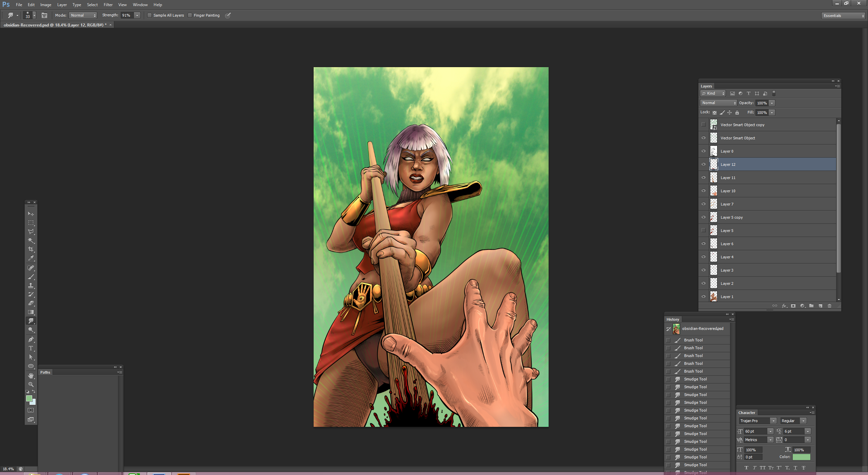868x475 pixels.
Task: Select the Polygonal Lasso tool
Action: (31, 232)
